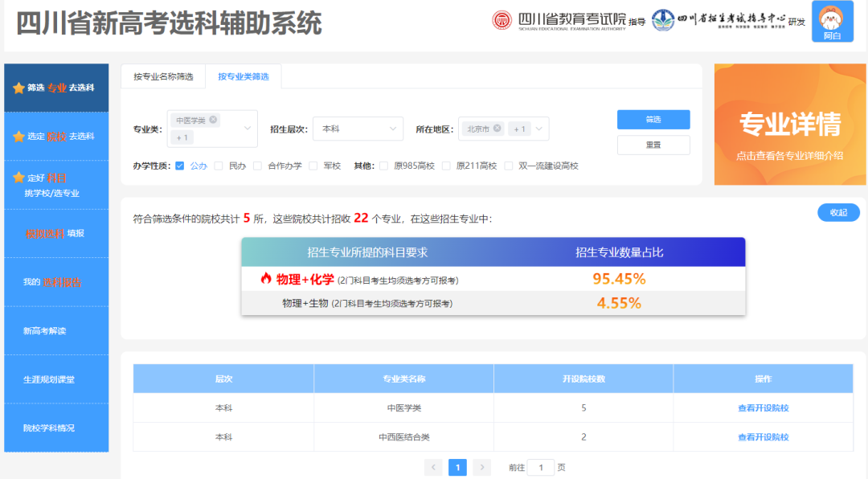Uncheck the 公办 checkbox
The width and height of the screenshot is (868, 479).
[179, 166]
